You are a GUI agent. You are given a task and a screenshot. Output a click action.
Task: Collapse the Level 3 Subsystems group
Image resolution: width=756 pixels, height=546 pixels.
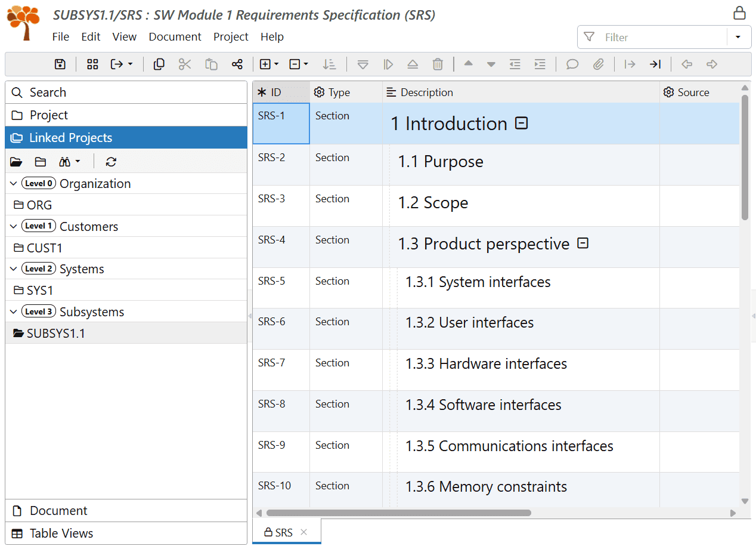[x=14, y=312]
